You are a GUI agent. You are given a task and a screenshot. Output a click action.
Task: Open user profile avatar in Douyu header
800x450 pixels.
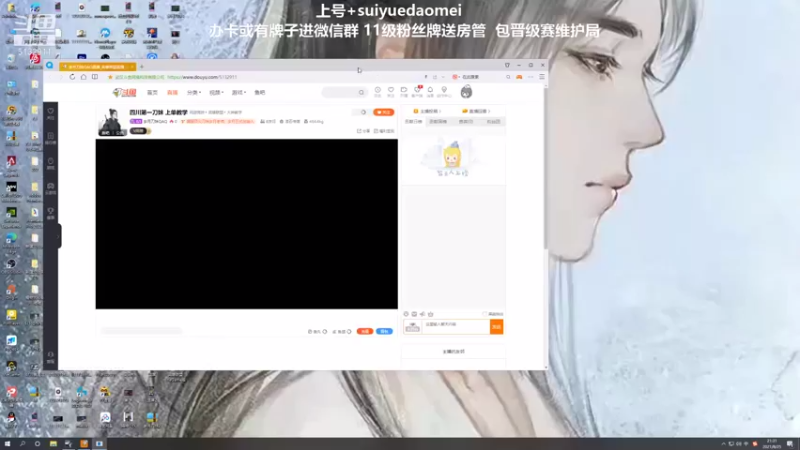point(466,92)
